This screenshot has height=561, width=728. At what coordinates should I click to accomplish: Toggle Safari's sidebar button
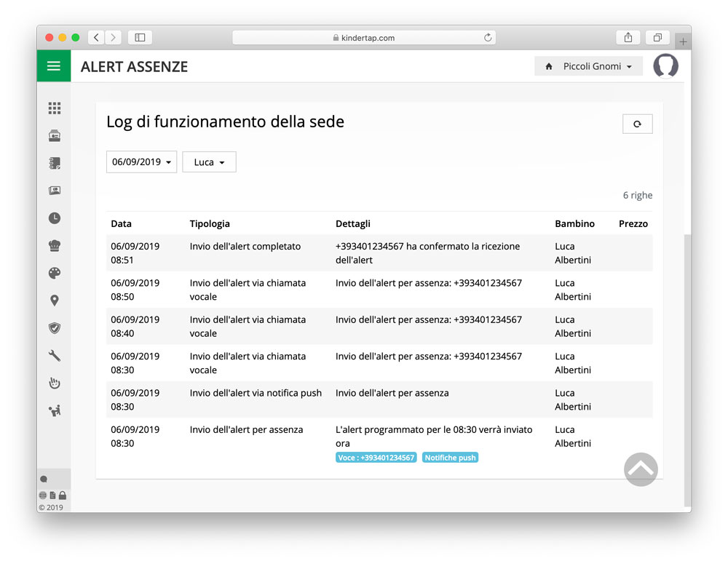click(140, 38)
